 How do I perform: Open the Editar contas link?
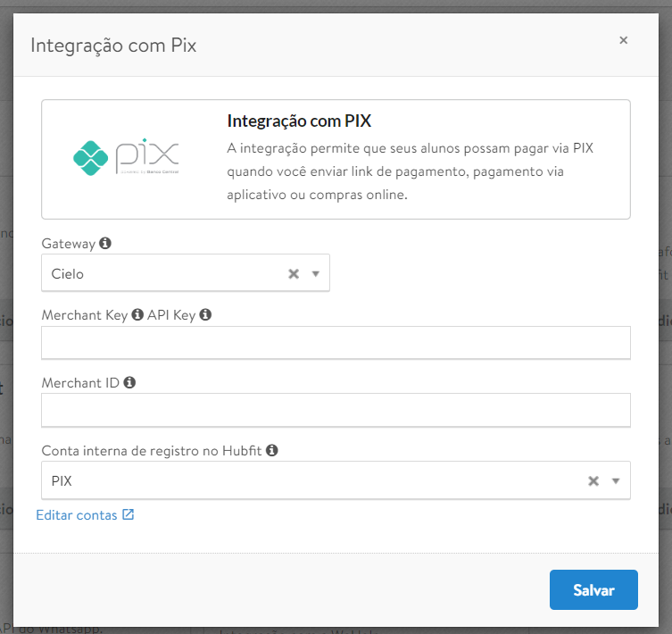77,514
